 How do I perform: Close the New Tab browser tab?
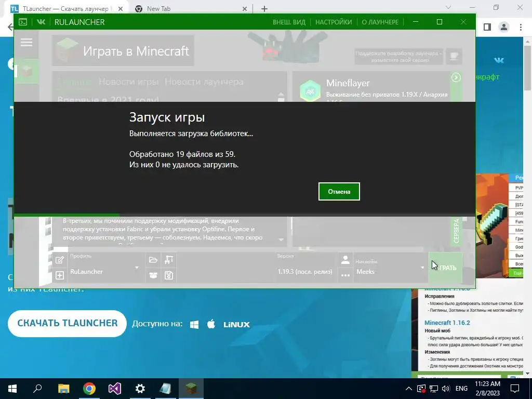245,9
